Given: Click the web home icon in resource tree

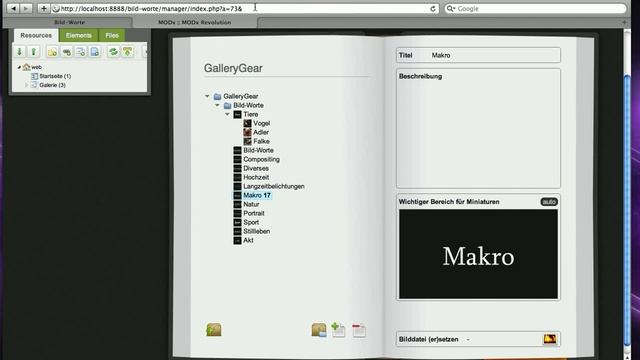Looking at the screenshot, I should 27,67.
